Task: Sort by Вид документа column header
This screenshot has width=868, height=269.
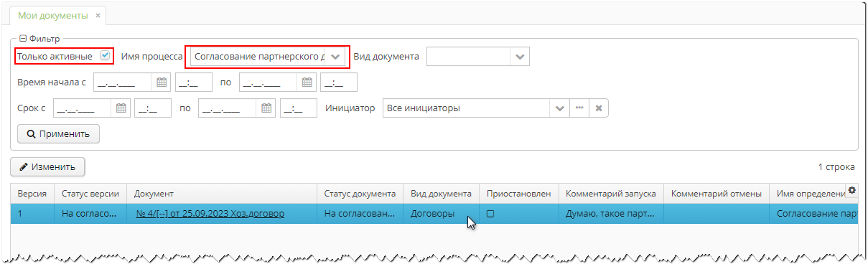Action: click(x=441, y=194)
